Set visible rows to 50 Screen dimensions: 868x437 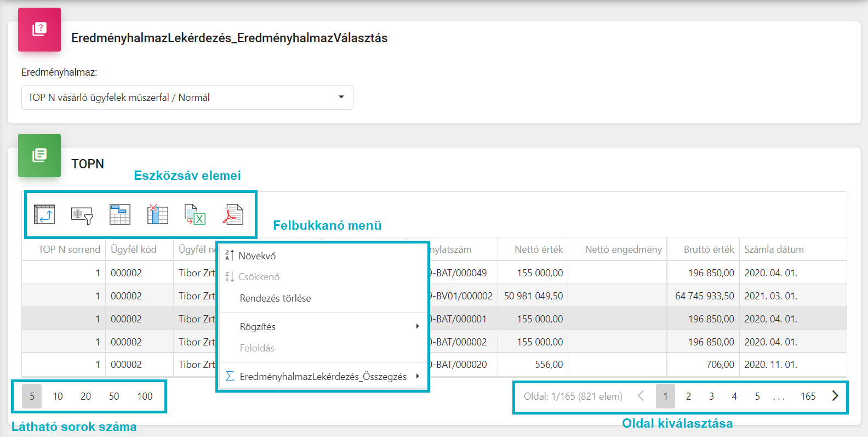pos(114,396)
